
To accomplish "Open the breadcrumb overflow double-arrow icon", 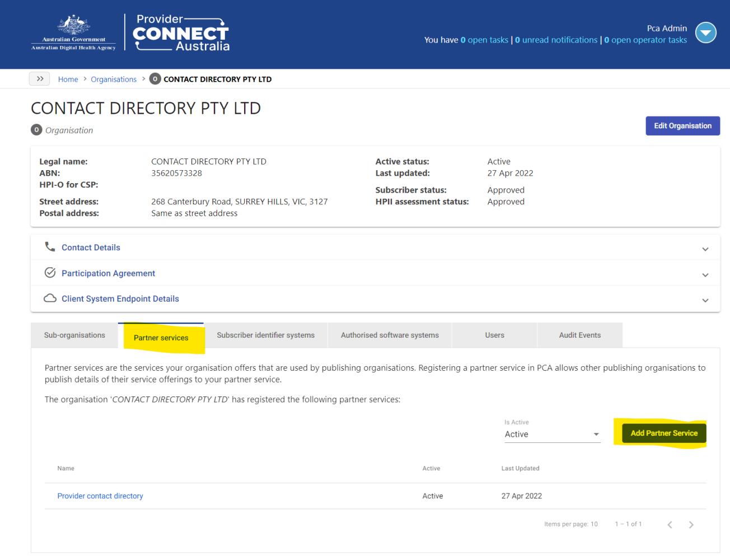I will (x=39, y=78).
